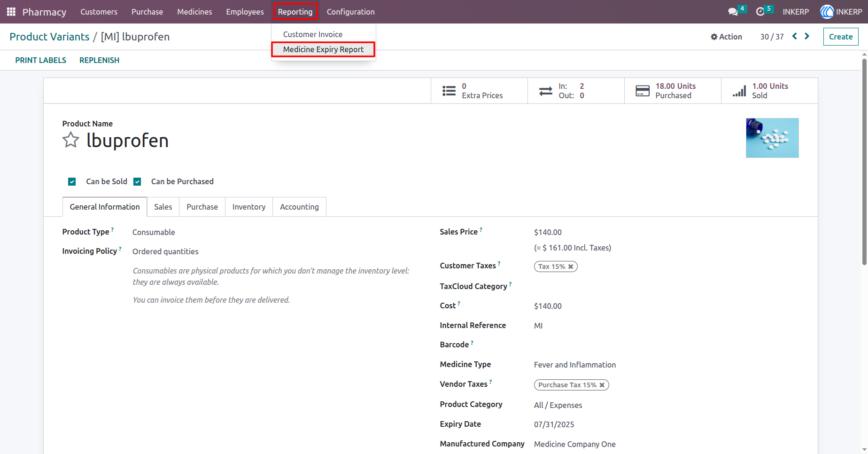The width and height of the screenshot is (868, 454).
Task: Open the INKERP user menu
Action: coord(841,12)
